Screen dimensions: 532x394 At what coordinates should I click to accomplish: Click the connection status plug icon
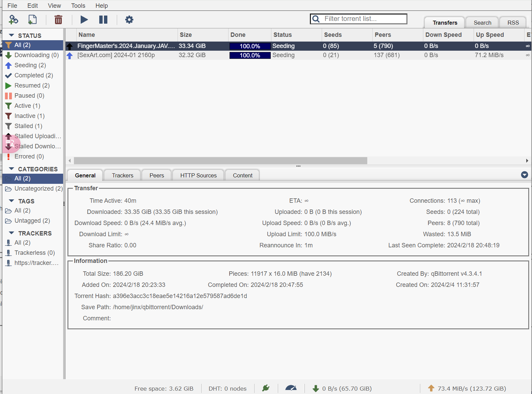[266, 388]
